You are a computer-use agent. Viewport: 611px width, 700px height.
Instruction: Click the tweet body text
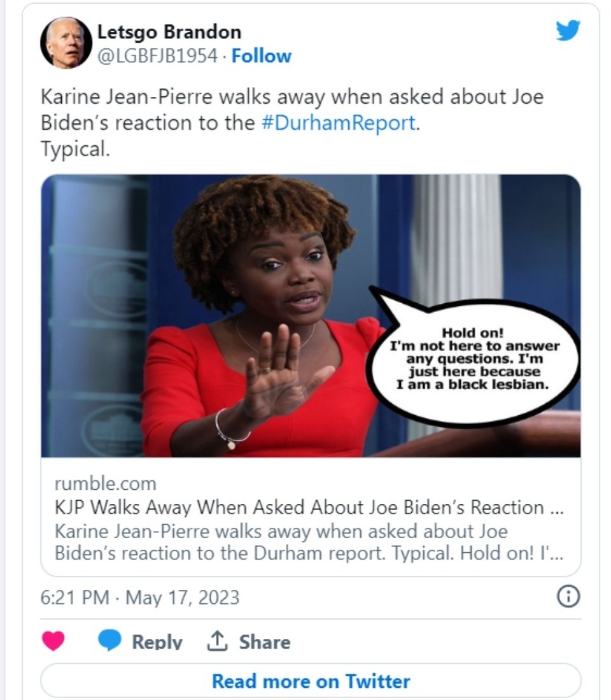click(x=292, y=123)
